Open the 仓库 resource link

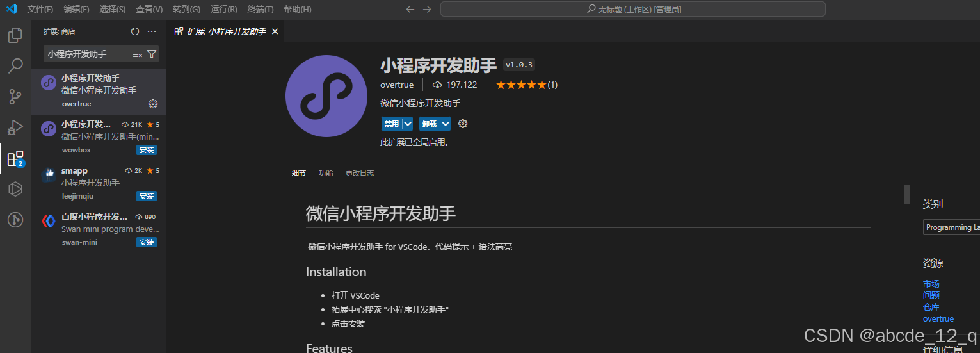point(931,307)
